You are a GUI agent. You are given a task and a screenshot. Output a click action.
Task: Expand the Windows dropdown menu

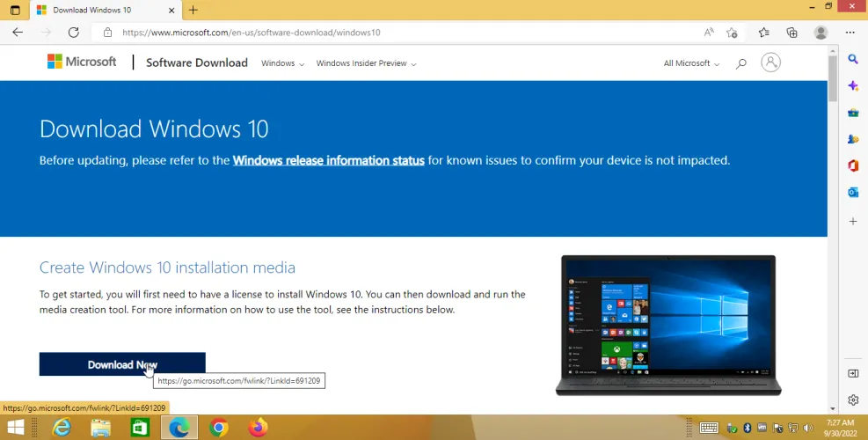[x=282, y=63]
